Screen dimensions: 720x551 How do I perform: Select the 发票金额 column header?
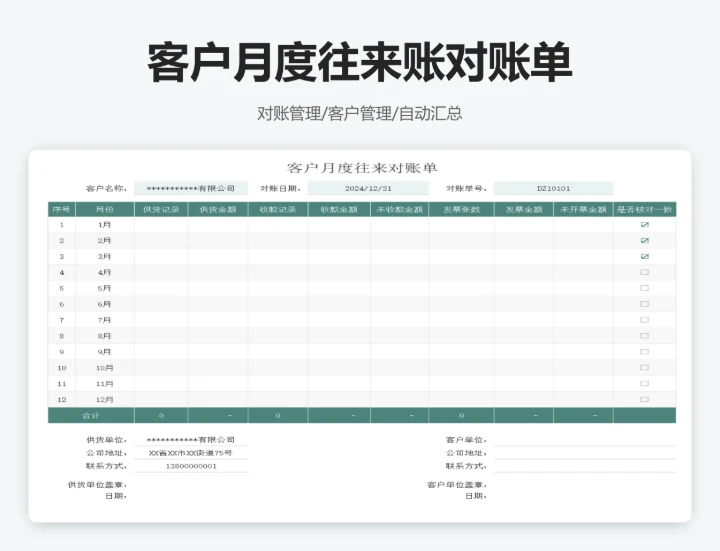pyautogui.click(x=524, y=209)
